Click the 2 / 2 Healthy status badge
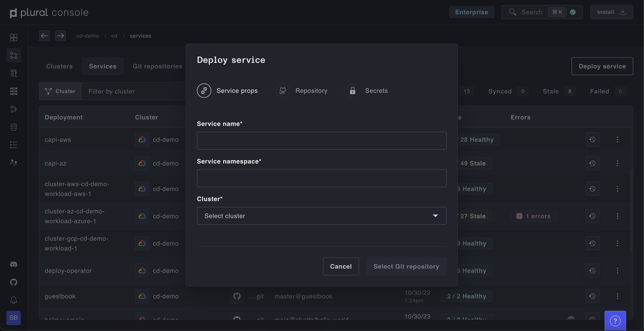The width and height of the screenshot is (644, 331). click(x=467, y=296)
